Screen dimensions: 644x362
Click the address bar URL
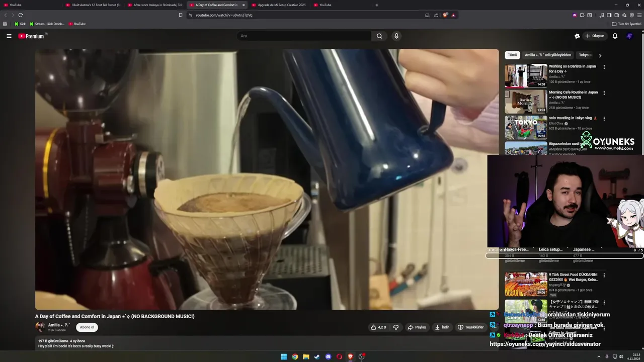pyautogui.click(x=224, y=15)
